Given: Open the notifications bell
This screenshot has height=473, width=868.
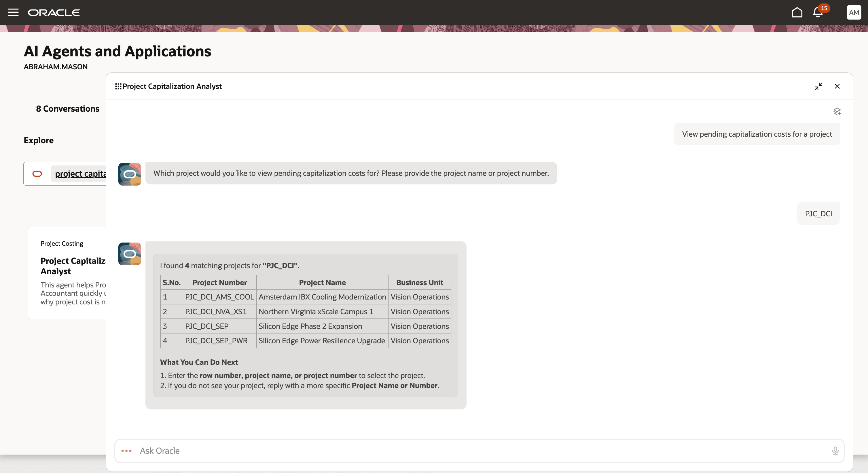Looking at the screenshot, I should [818, 12].
